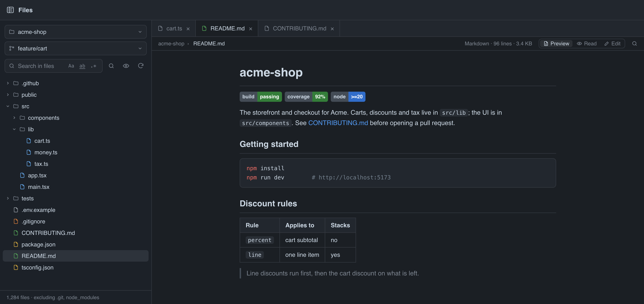The width and height of the screenshot is (644, 304).
Task: Open package.json file
Action: point(75,244)
